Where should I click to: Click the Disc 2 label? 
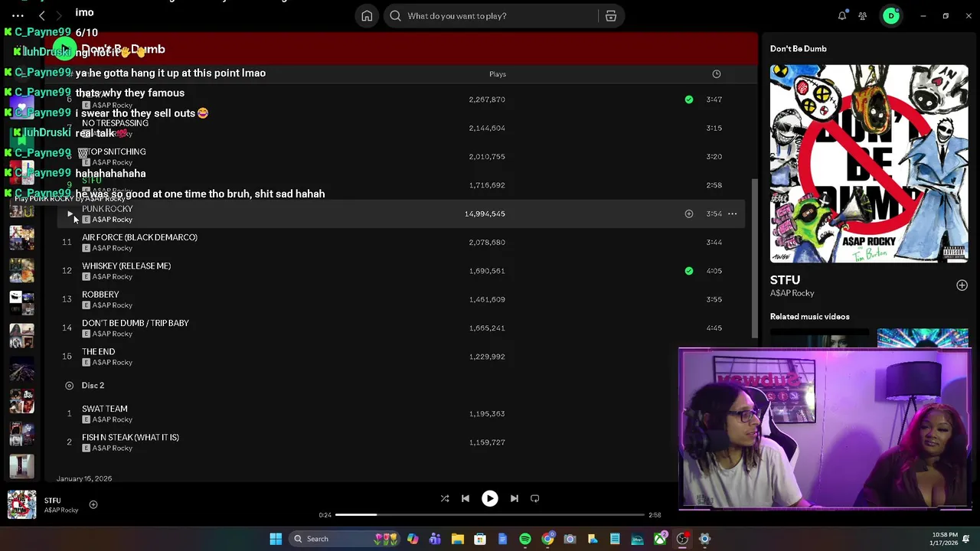[93, 386]
